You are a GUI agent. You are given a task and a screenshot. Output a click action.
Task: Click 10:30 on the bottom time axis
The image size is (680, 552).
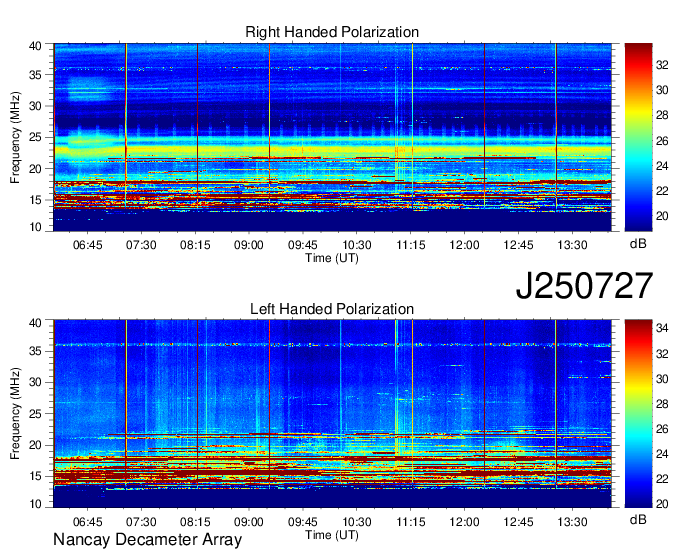pyautogui.click(x=357, y=522)
